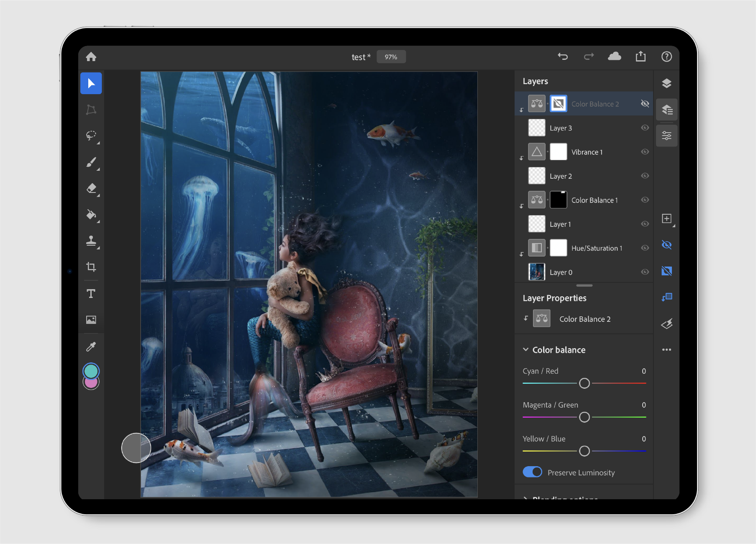Screen dimensions: 756x544
Task: Select the Move tool
Action: tap(91, 83)
